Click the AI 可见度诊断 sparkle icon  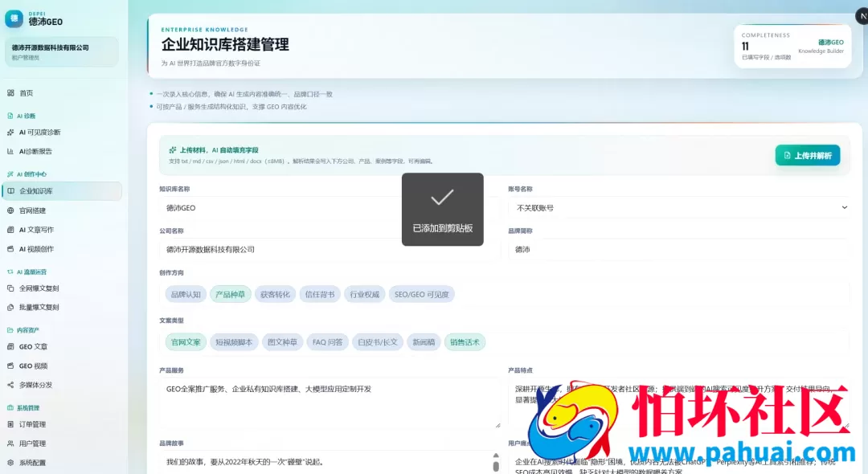pyautogui.click(x=10, y=133)
